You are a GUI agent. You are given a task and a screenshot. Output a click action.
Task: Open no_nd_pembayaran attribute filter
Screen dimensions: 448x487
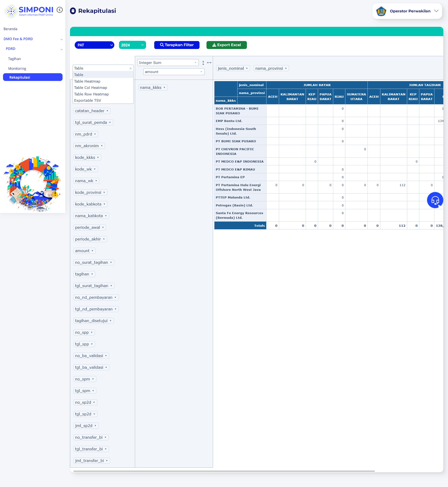115,298
